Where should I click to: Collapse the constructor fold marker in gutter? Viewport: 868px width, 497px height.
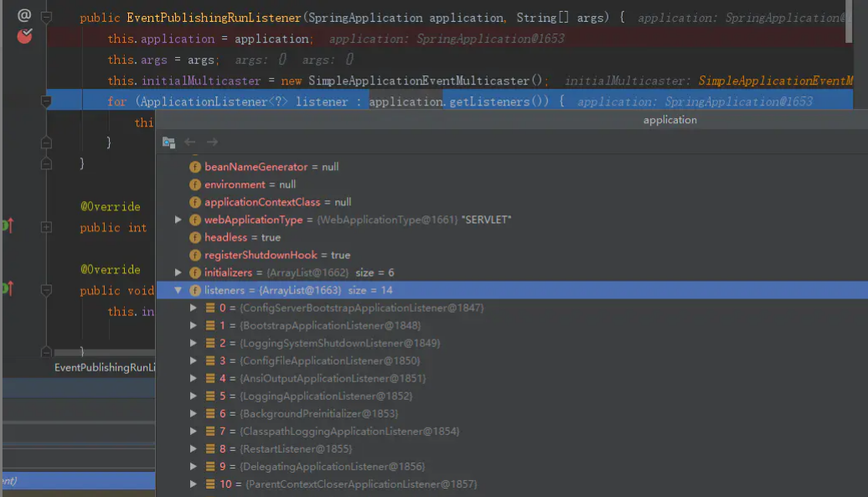coord(47,17)
